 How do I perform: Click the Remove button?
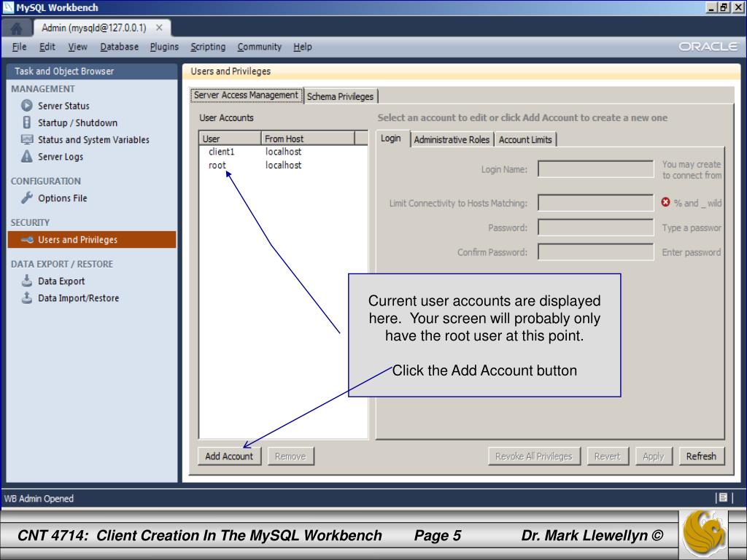tap(290, 456)
